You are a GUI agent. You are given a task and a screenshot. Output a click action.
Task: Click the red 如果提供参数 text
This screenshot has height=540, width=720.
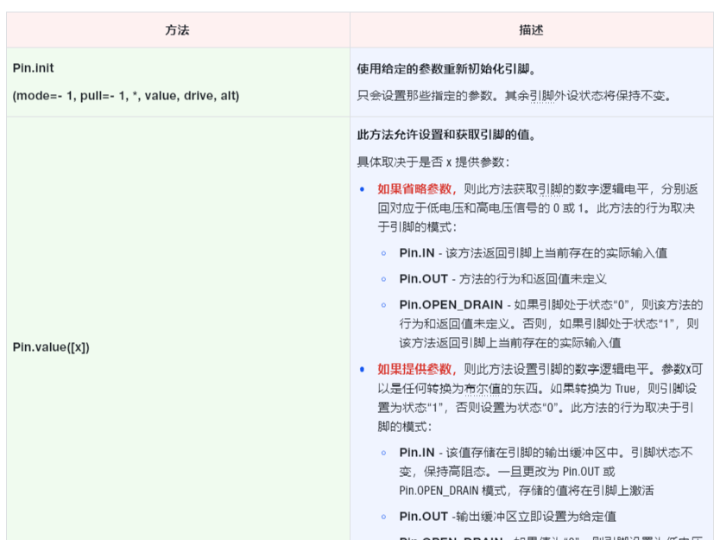point(416,369)
